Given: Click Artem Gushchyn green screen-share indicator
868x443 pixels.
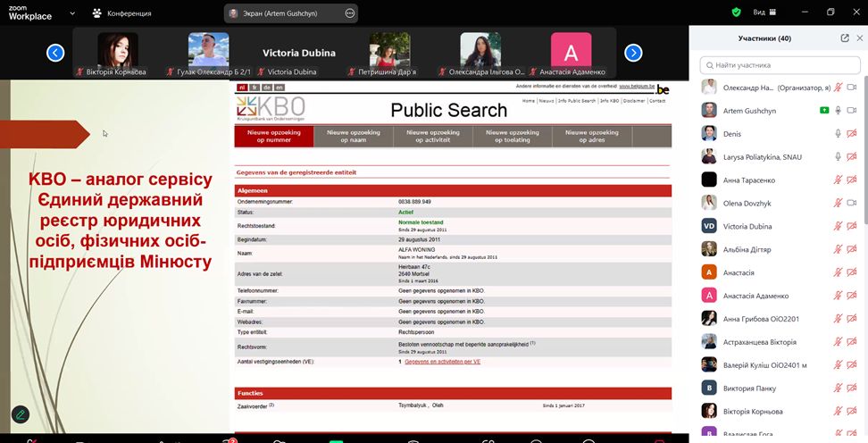Looking at the screenshot, I should (824, 110).
